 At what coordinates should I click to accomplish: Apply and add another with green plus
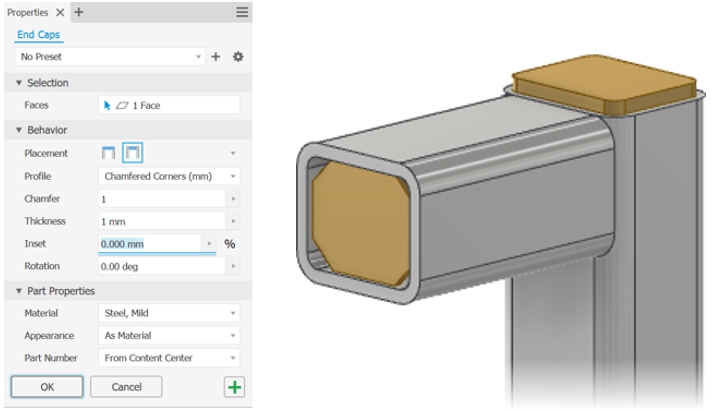[x=234, y=387]
